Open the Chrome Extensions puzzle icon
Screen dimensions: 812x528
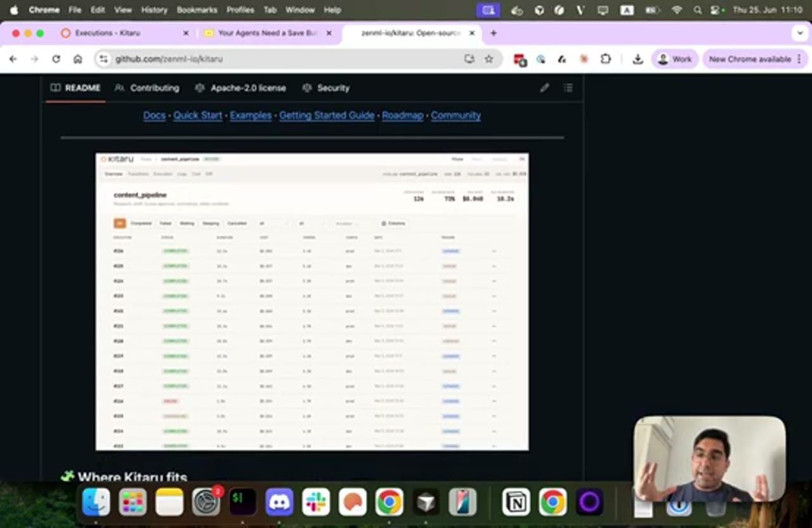pos(605,59)
